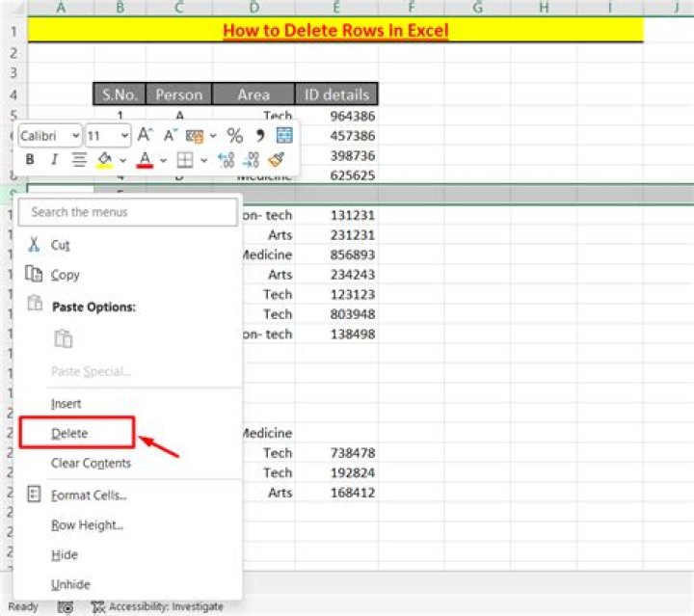
Task: Choose Delete from the context menu
Action: coord(69,434)
